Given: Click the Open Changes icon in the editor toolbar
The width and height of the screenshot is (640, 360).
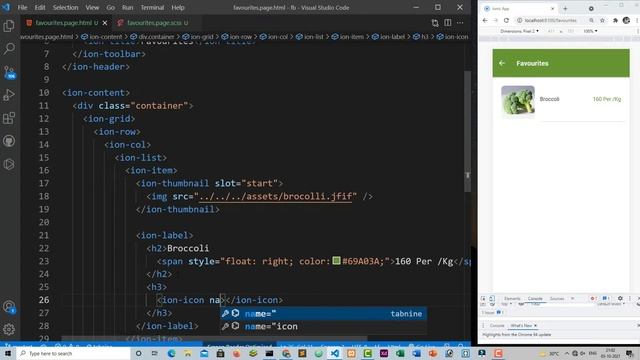Looking at the screenshot, I should [435, 23].
